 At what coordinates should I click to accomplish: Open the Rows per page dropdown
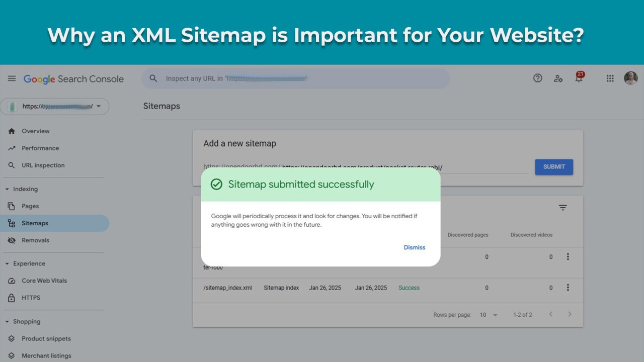tap(488, 315)
